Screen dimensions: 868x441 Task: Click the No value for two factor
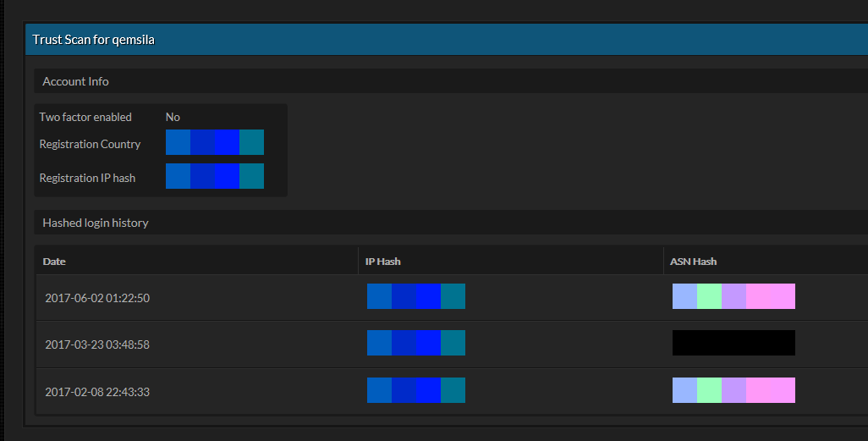point(173,117)
